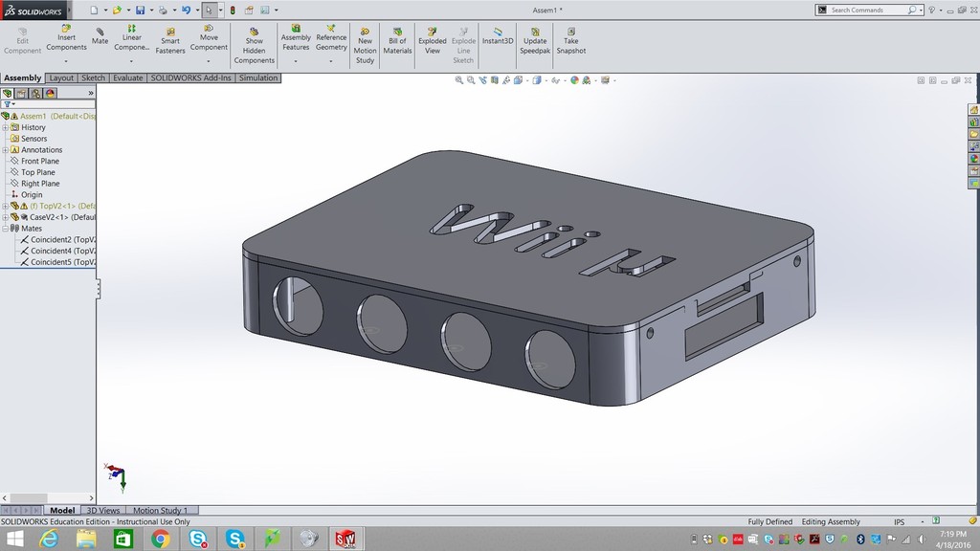Click the Insert Components icon

click(x=66, y=28)
